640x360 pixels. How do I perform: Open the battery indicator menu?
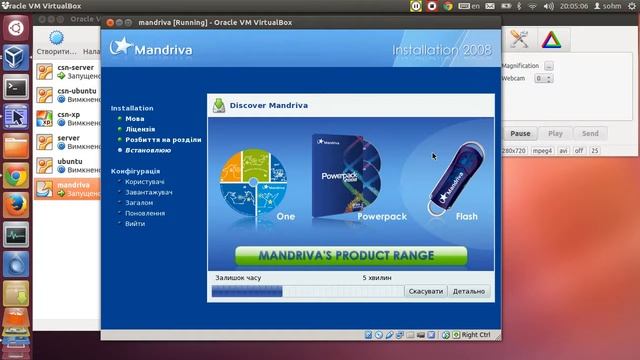(506, 6)
